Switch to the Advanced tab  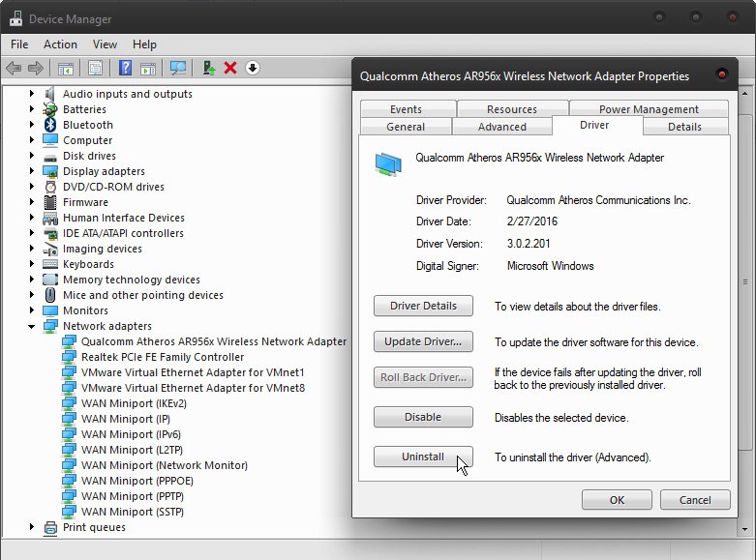tap(502, 127)
